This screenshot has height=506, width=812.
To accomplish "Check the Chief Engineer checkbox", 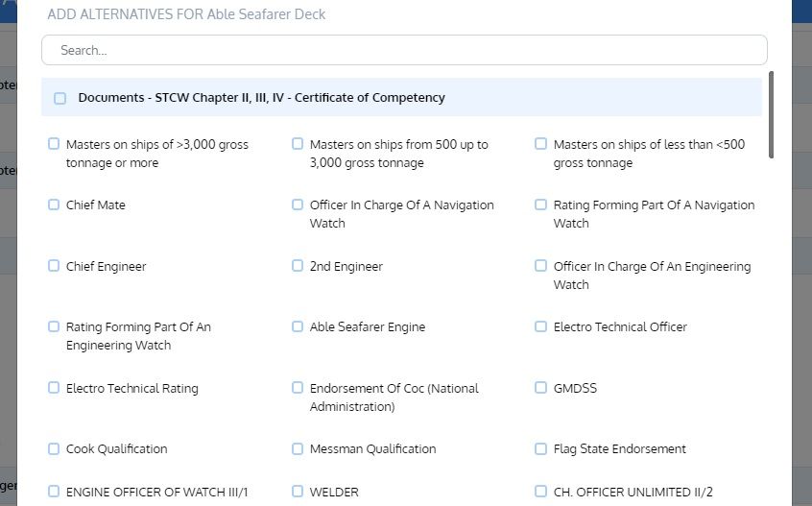I will pos(54,266).
